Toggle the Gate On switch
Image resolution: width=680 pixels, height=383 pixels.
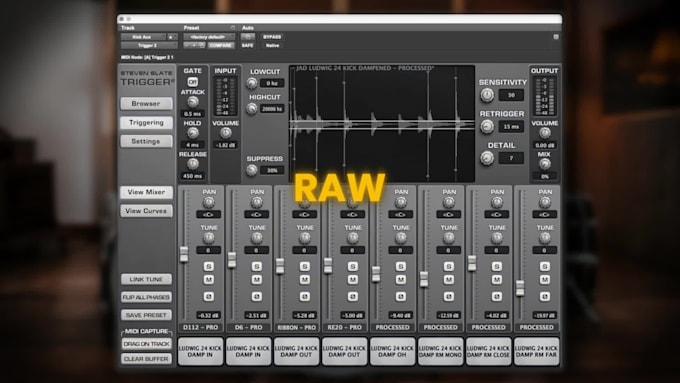click(193, 82)
